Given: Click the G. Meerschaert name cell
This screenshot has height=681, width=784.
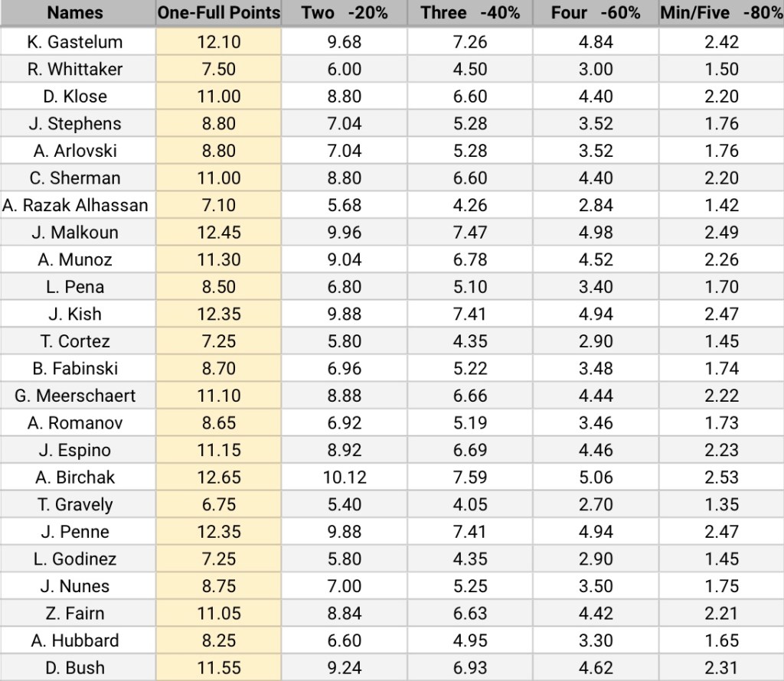Looking at the screenshot, I should click(74, 396).
